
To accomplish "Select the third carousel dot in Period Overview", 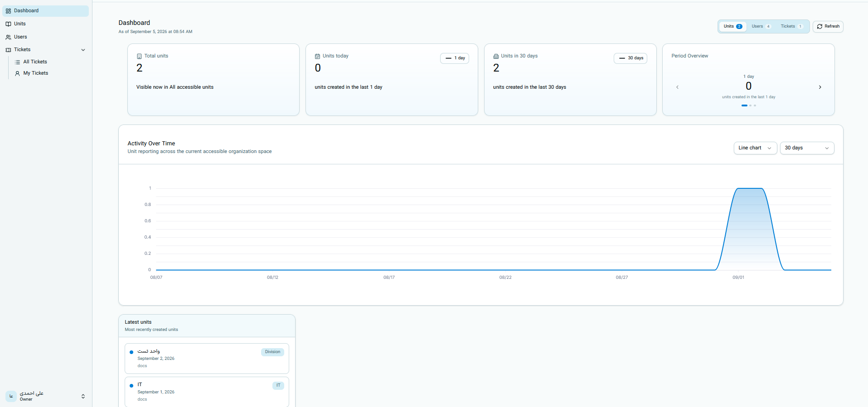I will tap(755, 105).
